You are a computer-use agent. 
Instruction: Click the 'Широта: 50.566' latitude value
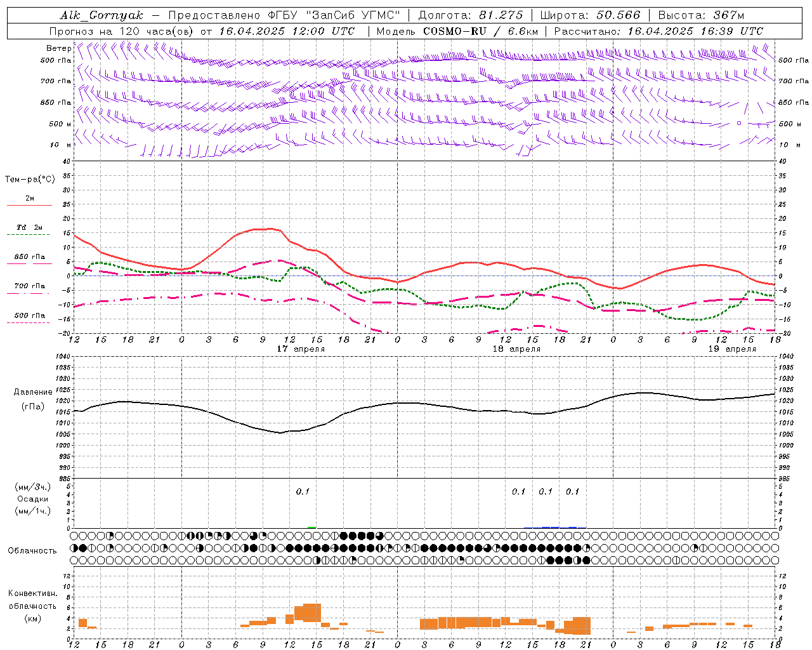(x=590, y=15)
